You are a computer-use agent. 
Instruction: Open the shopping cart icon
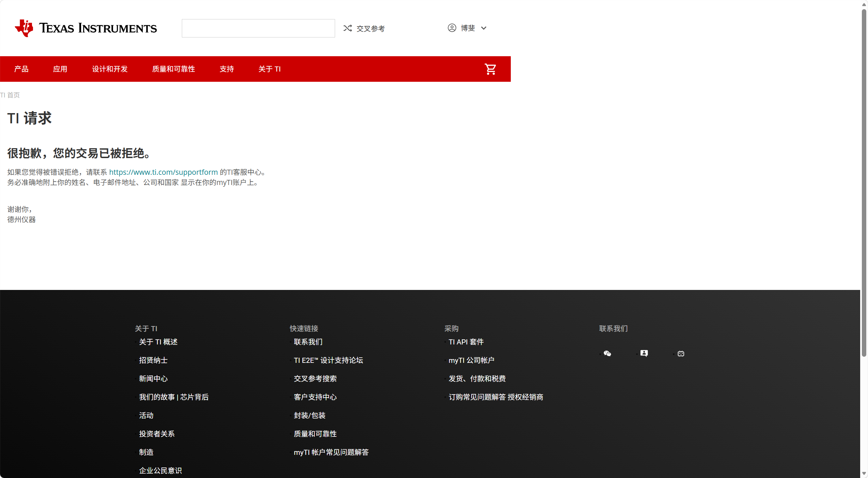click(x=490, y=69)
